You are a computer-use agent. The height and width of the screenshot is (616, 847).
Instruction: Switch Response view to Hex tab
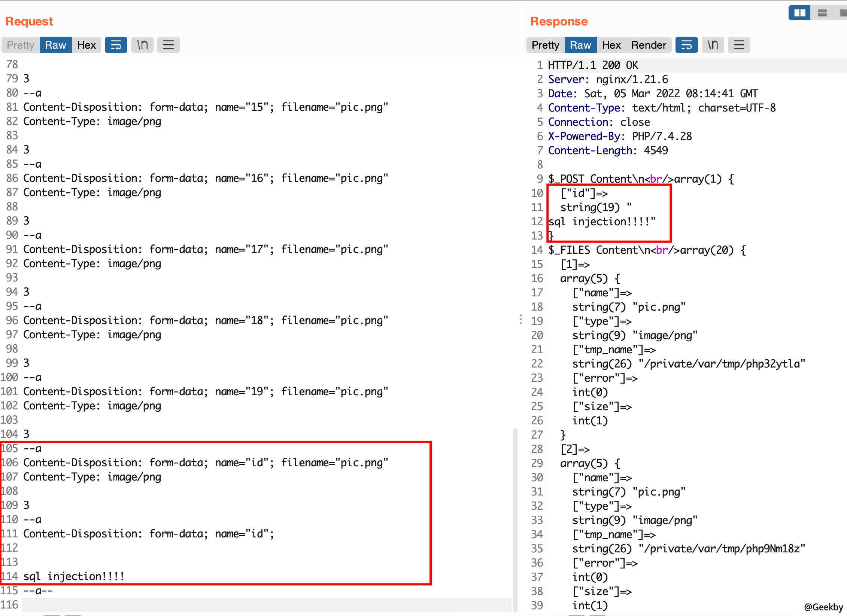611,45
